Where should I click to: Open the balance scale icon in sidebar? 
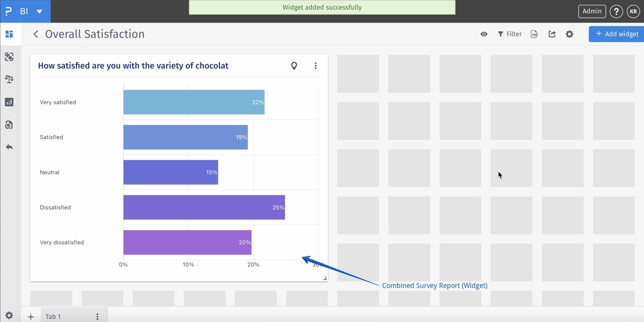coord(9,79)
